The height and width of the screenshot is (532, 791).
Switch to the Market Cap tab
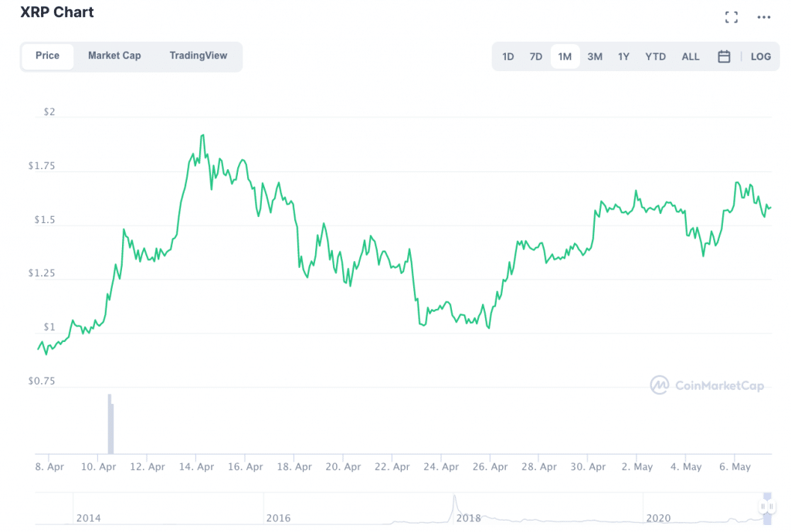click(114, 56)
